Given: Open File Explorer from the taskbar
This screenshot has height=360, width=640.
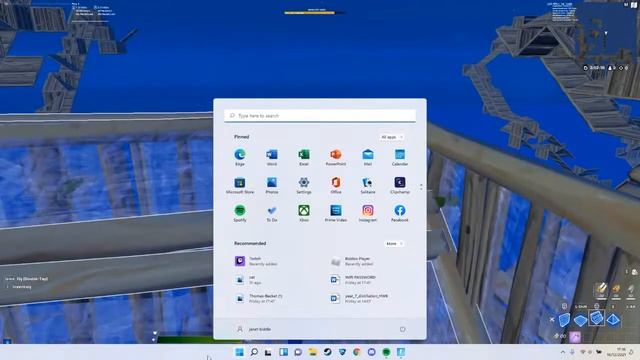Looking at the screenshot, I should [x=313, y=352].
